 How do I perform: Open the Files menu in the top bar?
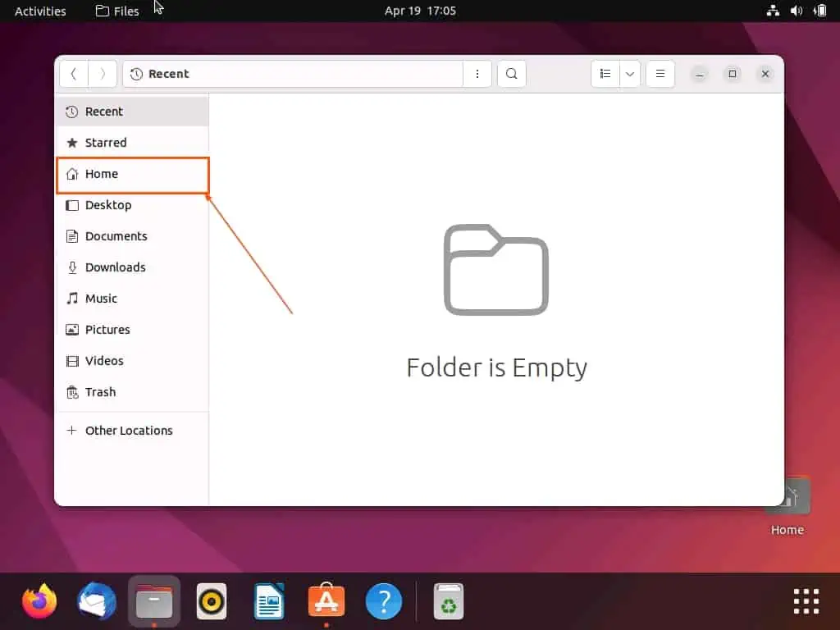(x=116, y=11)
